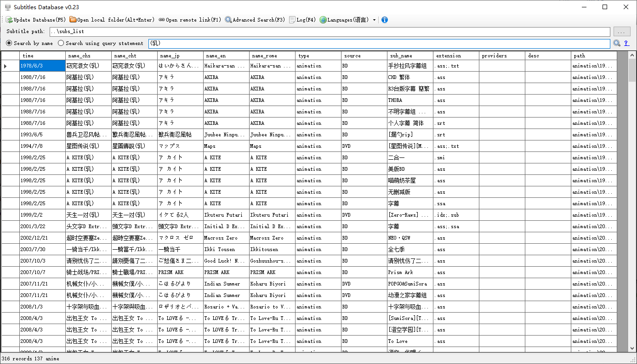The width and height of the screenshot is (637, 364).
Task: Click the 'type' column header
Action: [318, 56]
